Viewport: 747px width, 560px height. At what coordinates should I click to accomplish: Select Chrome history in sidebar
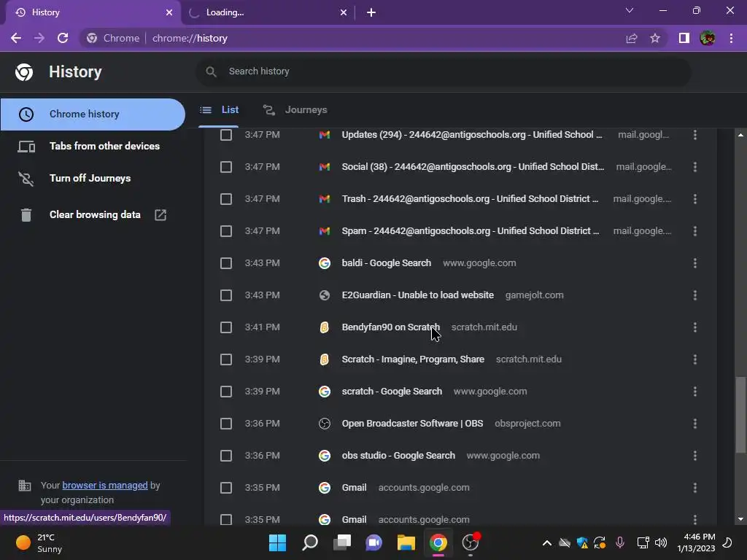[x=93, y=114]
